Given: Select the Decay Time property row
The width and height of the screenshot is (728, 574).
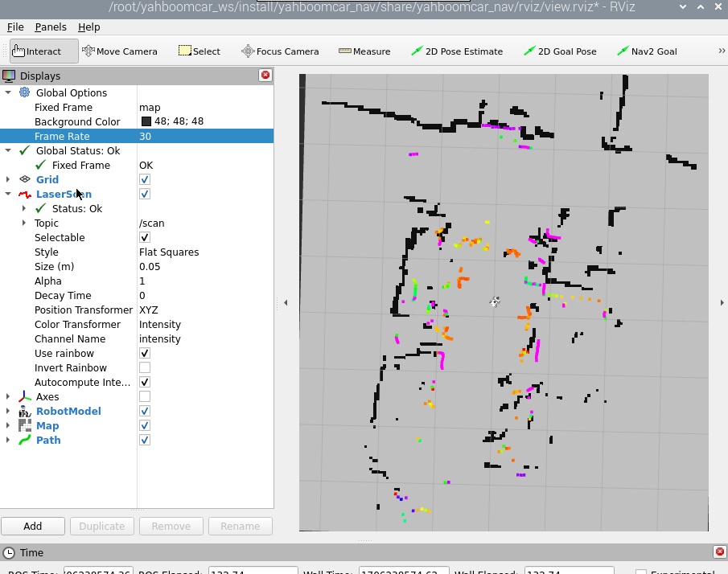Looking at the screenshot, I should pyautogui.click(x=137, y=296).
